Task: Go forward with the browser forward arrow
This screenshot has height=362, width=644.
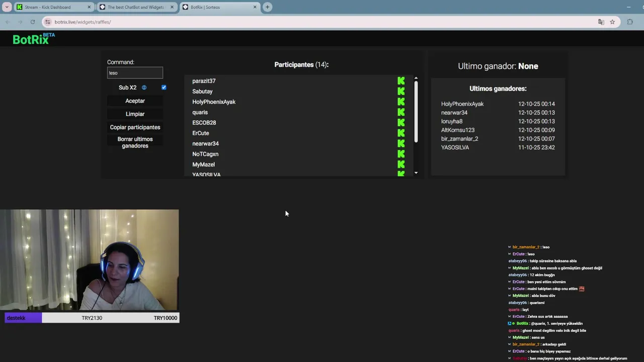Action: (20, 22)
